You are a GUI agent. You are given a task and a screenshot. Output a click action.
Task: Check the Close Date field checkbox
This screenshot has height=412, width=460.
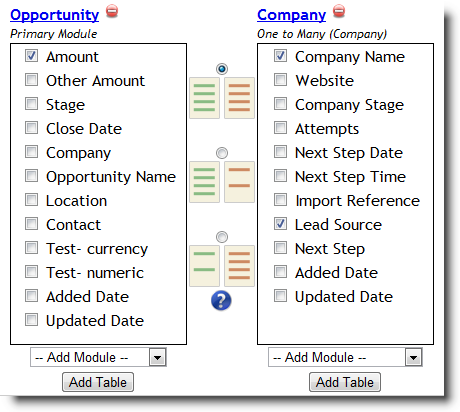[31, 128]
